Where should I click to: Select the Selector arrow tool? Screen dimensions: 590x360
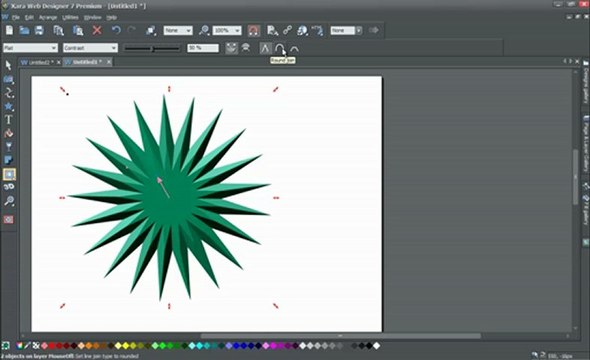[8, 65]
